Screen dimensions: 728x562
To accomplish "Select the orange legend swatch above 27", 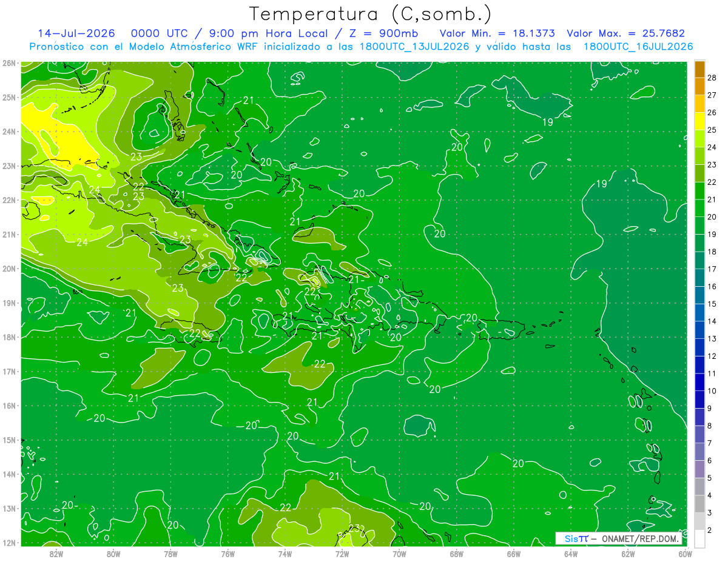I will point(699,86).
